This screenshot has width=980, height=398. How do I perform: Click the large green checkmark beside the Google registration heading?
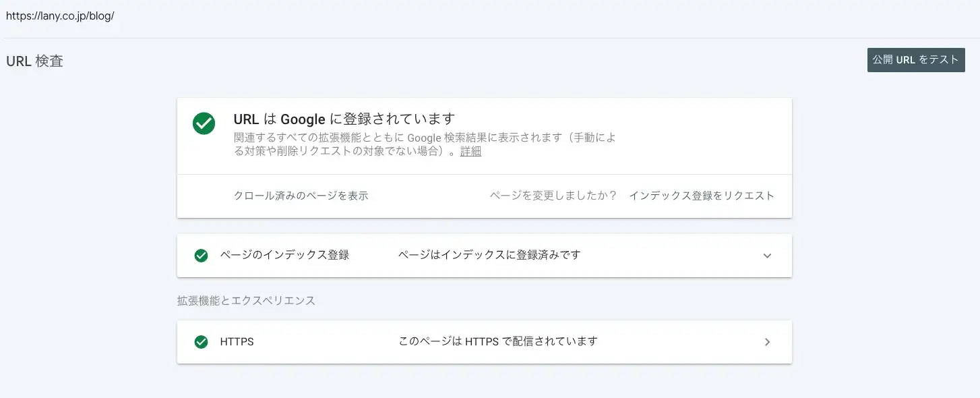(204, 123)
